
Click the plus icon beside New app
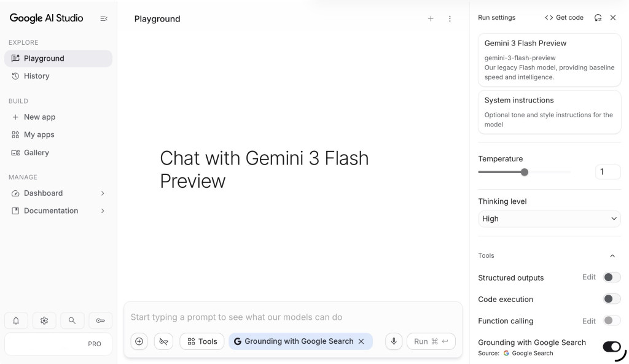[15, 117]
